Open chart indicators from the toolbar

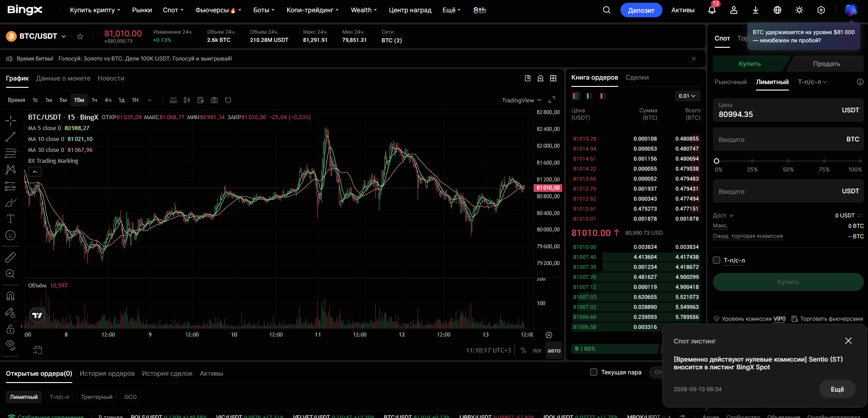pos(173,100)
